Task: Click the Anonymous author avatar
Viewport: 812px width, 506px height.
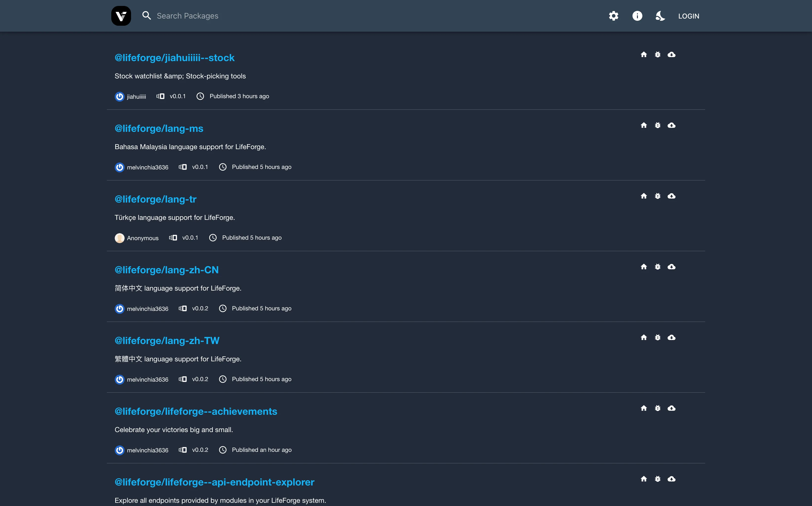Action: (x=119, y=238)
